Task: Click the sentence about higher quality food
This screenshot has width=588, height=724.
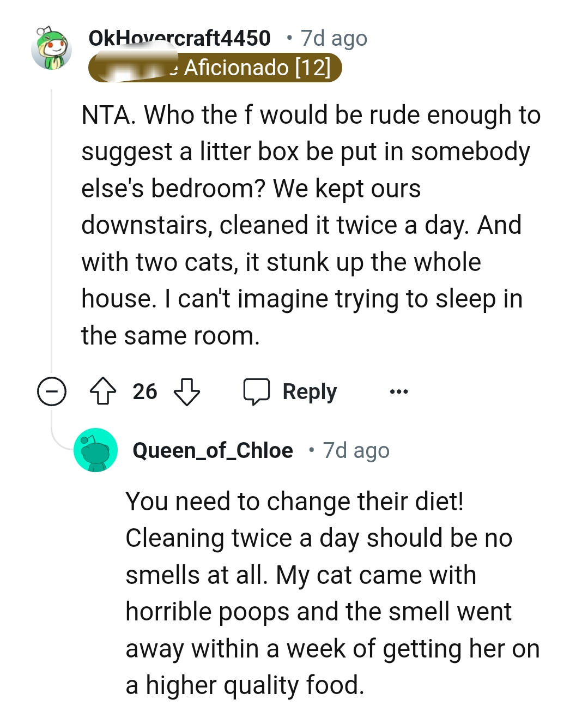Action: [245, 685]
